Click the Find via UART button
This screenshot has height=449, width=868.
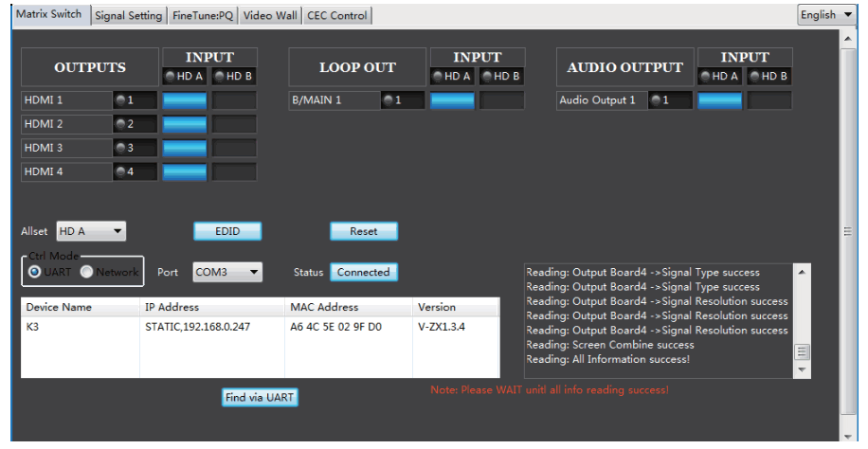(260, 397)
